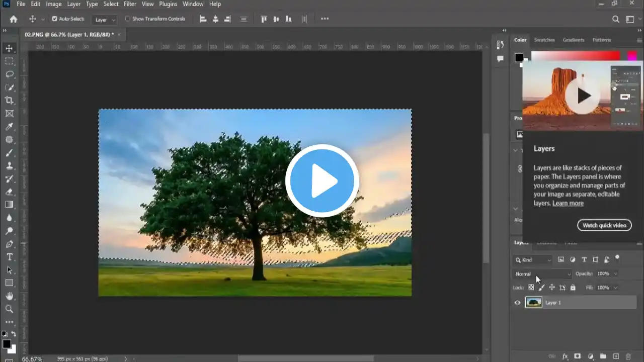Click the Add layer mask icon
Image resolution: width=644 pixels, height=362 pixels.
click(x=578, y=356)
